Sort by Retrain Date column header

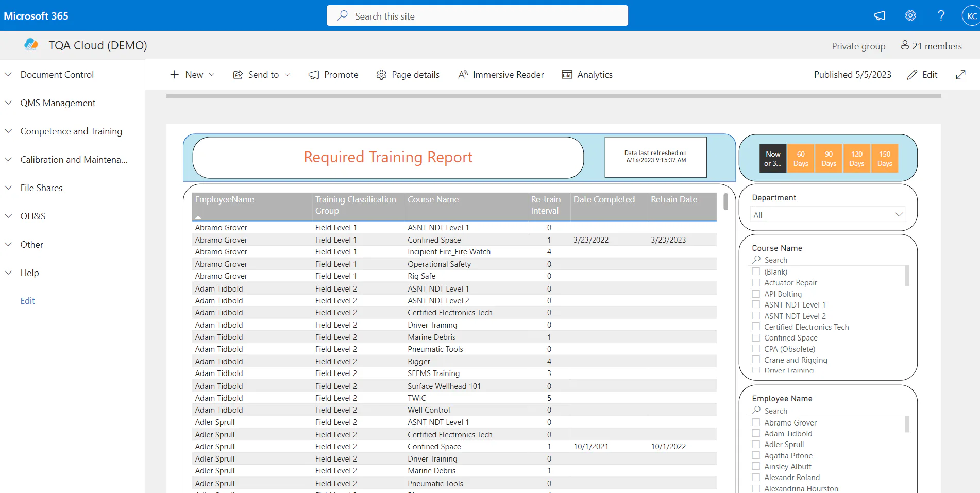[674, 199]
